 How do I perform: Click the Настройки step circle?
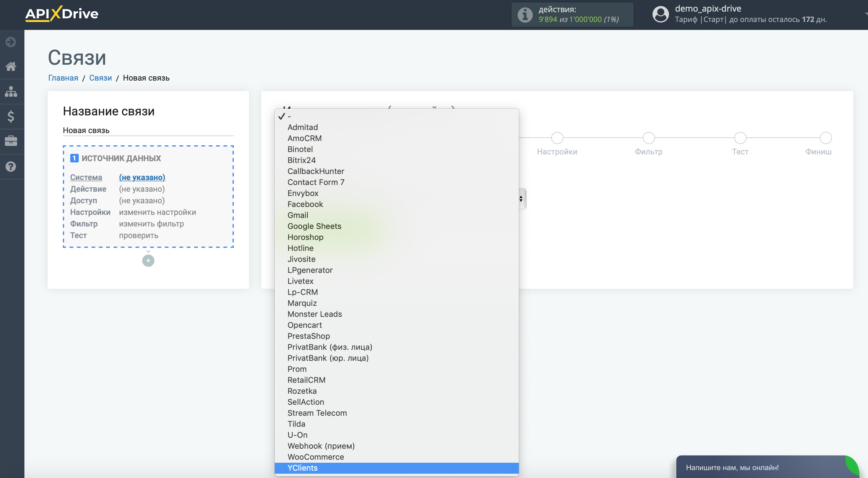coord(557,138)
